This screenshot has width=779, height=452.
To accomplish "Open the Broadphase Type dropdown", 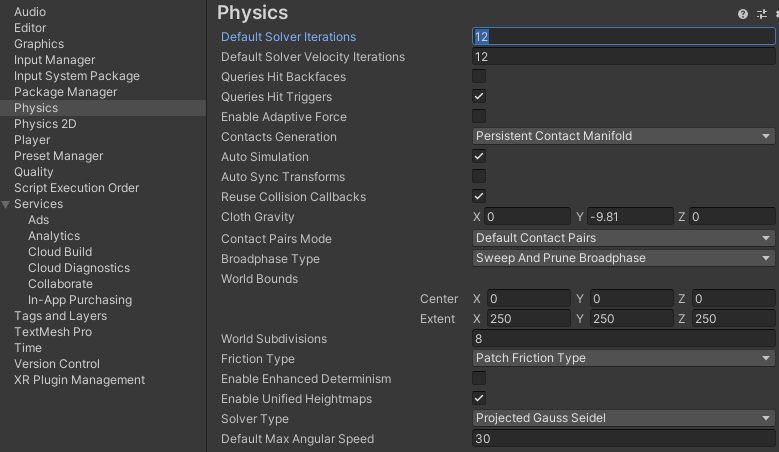I will (623, 258).
